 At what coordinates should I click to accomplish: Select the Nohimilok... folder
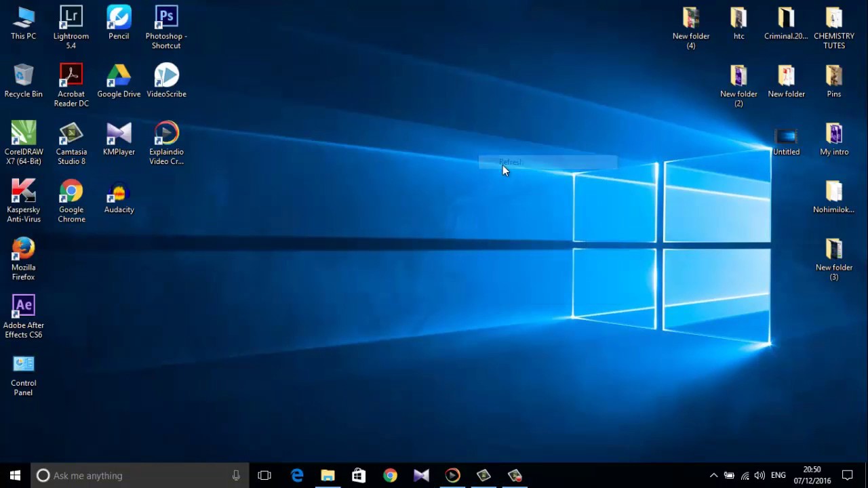tap(834, 197)
